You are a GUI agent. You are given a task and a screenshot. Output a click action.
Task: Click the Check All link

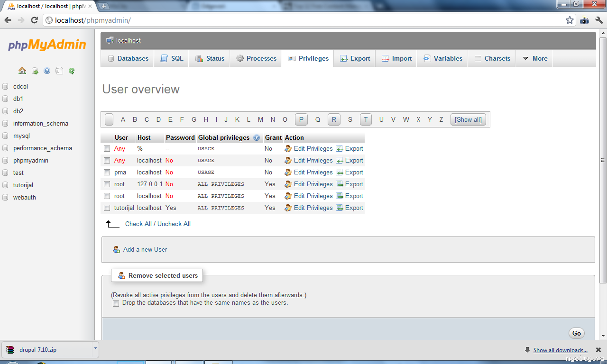(138, 224)
